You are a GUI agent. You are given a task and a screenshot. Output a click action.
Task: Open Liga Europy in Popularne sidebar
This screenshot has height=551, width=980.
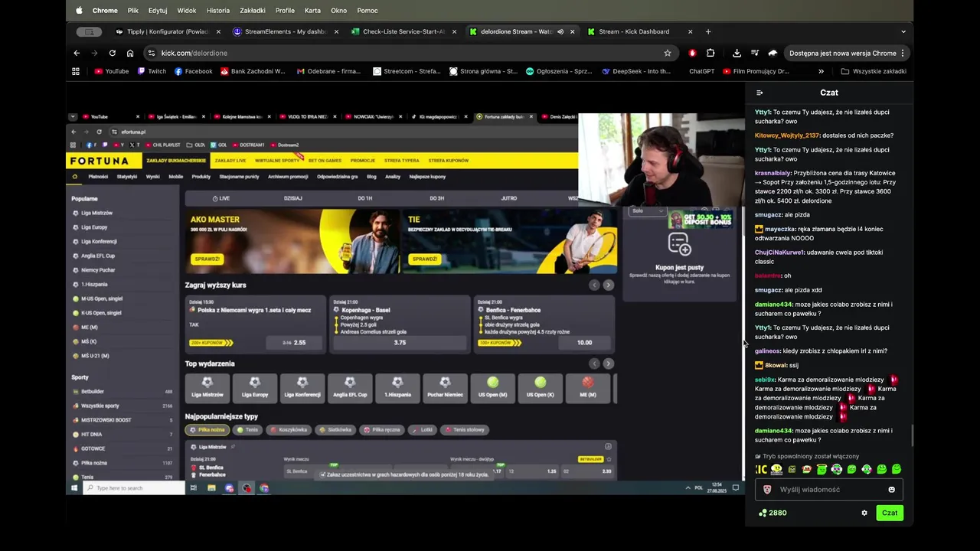click(94, 227)
